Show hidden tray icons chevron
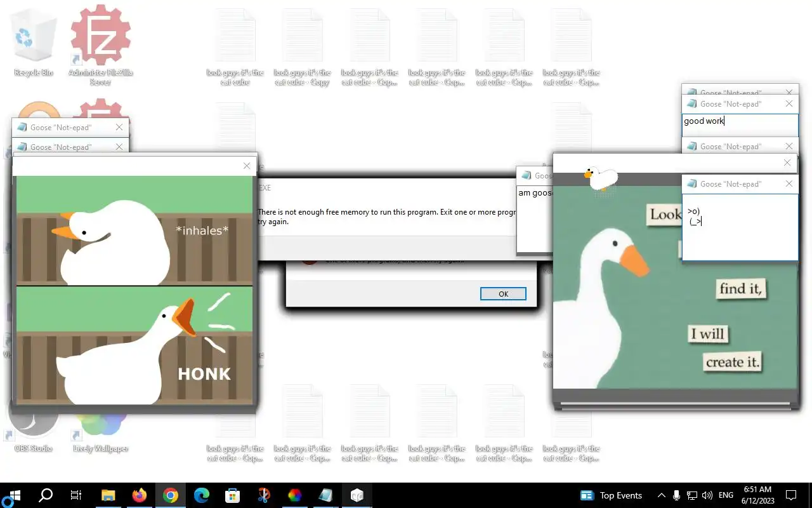This screenshot has width=812, height=508. pos(661,495)
